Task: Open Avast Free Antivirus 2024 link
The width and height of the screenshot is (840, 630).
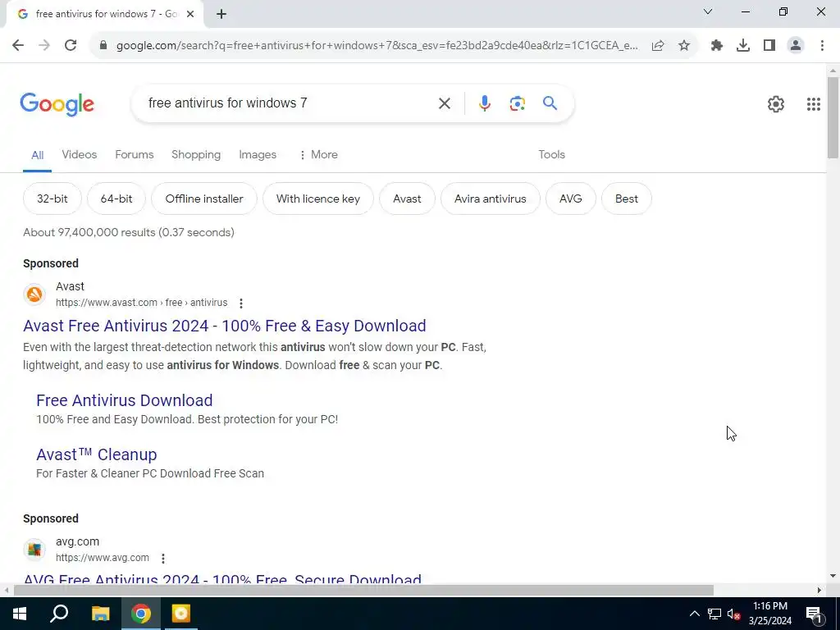Action: coord(225,326)
